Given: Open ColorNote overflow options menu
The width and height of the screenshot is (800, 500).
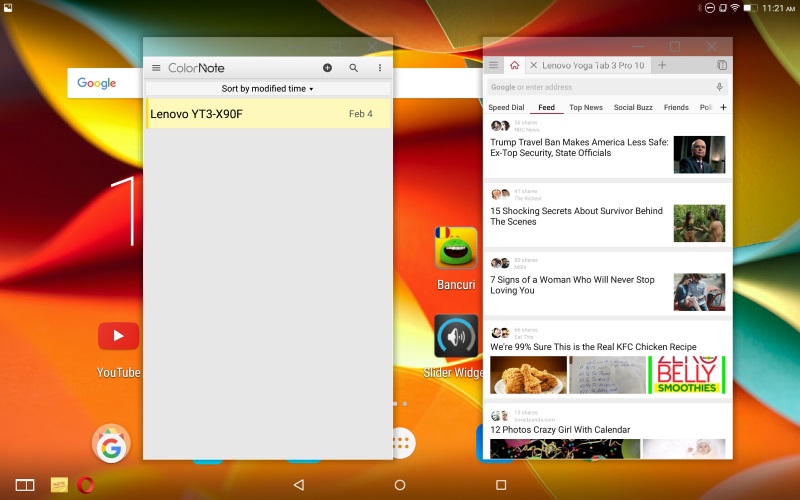Looking at the screenshot, I should tap(380, 68).
